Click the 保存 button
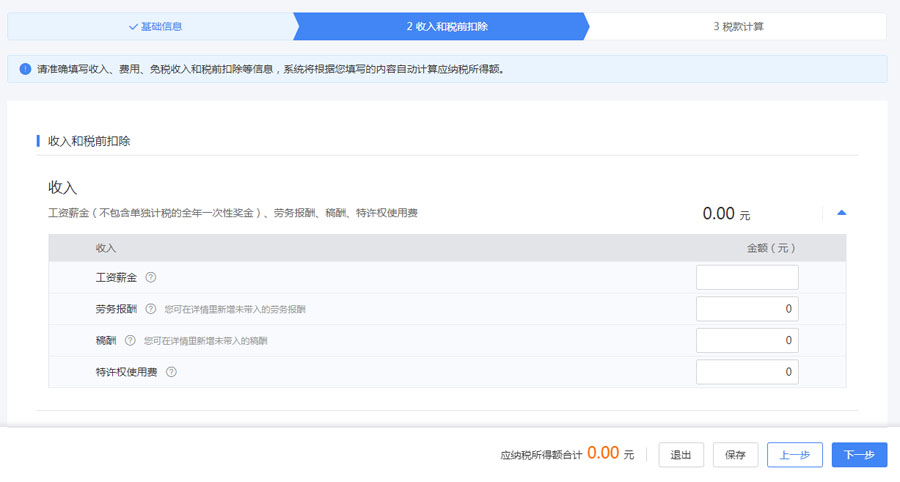This screenshot has height=482, width=900. [735, 455]
